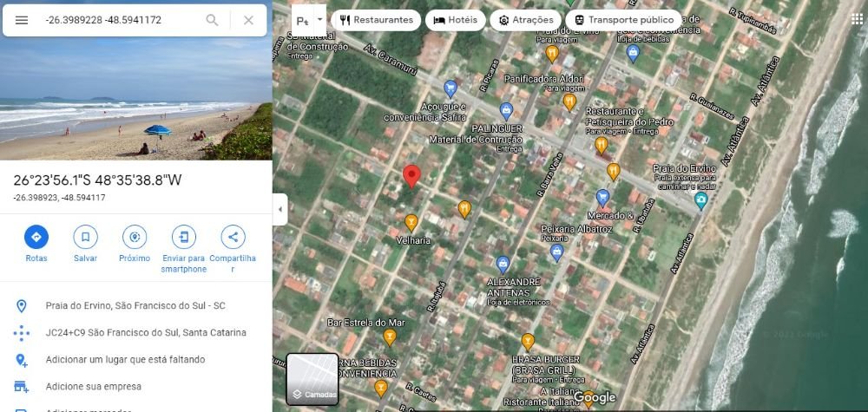Viewport: 868px width, 412px height.
Task: Open the language dropdown arrow
Action: 319,18
